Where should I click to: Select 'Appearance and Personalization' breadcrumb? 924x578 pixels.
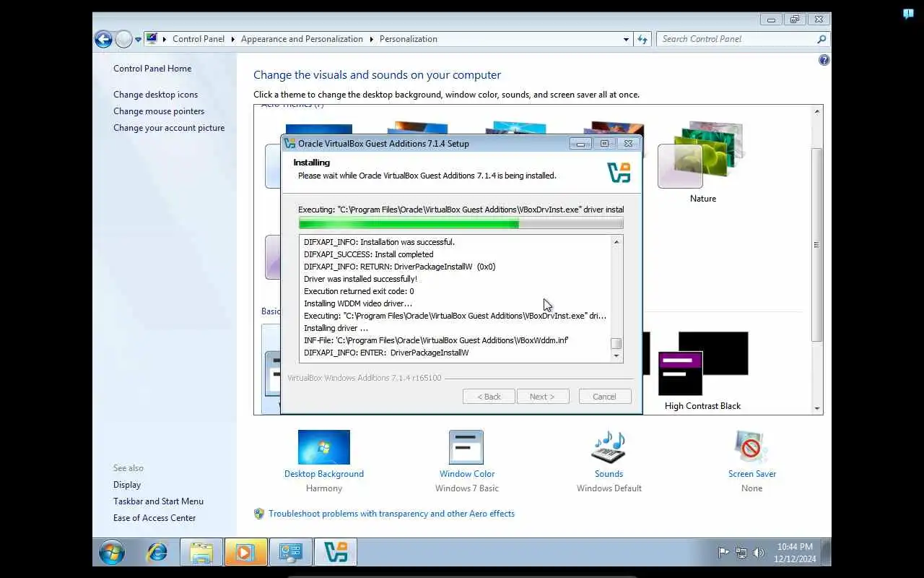(302, 39)
